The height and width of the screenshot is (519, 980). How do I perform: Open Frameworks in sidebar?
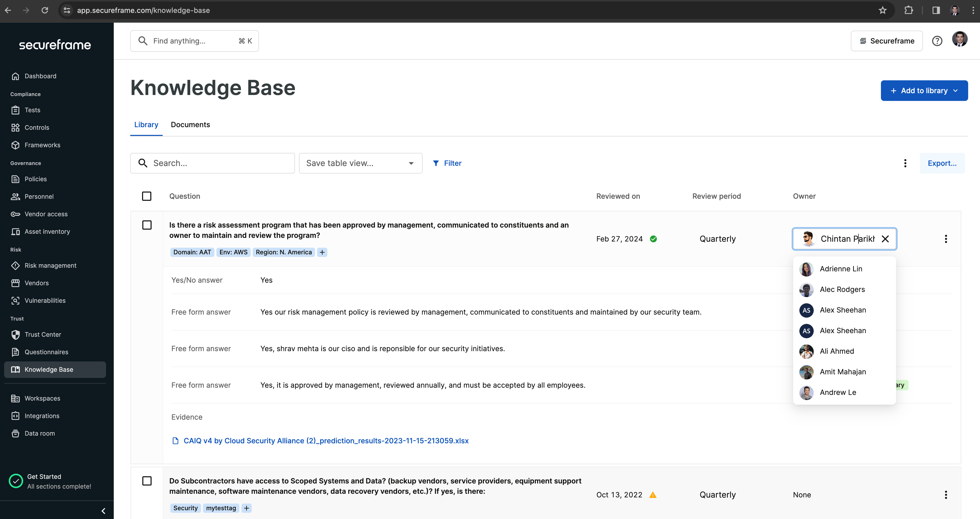coord(42,145)
